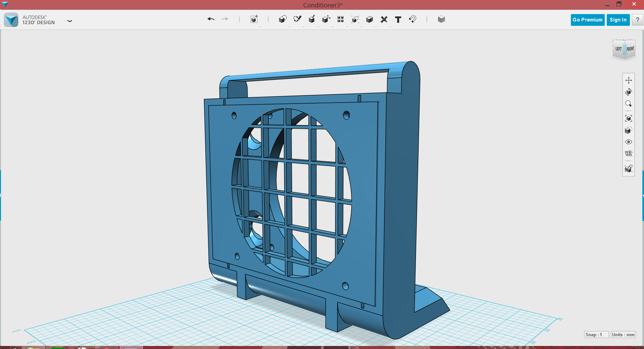644x349 pixels.
Task: Open the Help question mark menu
Action: [637, 20]
